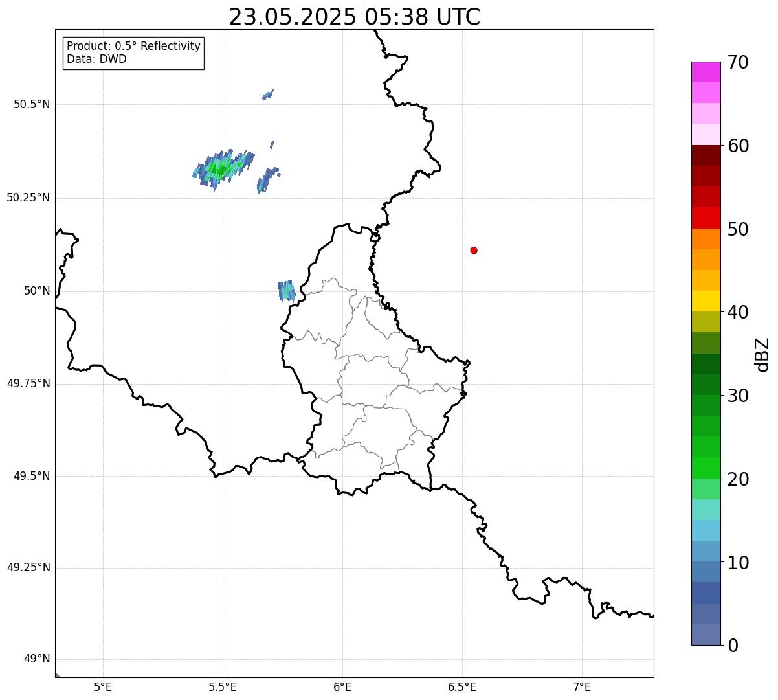This screenshot has width=778, height=700.
Task: Click the bright green colorbar segment above 20
Action: point(706,468)
